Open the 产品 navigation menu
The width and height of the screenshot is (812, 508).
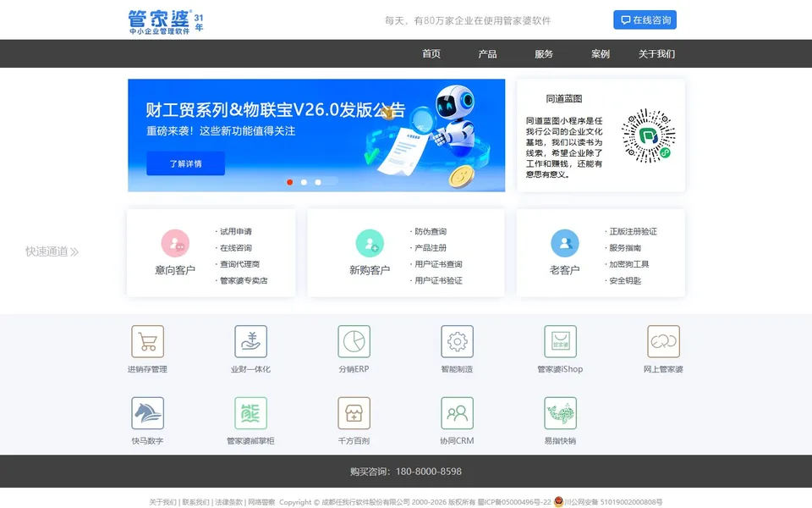[x=487, y=54]
